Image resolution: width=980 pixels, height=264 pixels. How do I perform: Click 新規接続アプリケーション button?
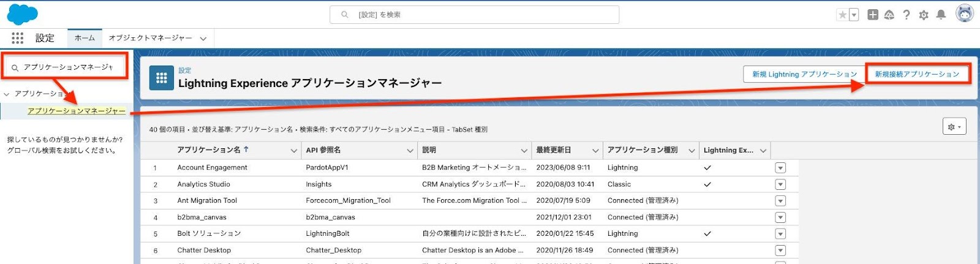(917, 74)
